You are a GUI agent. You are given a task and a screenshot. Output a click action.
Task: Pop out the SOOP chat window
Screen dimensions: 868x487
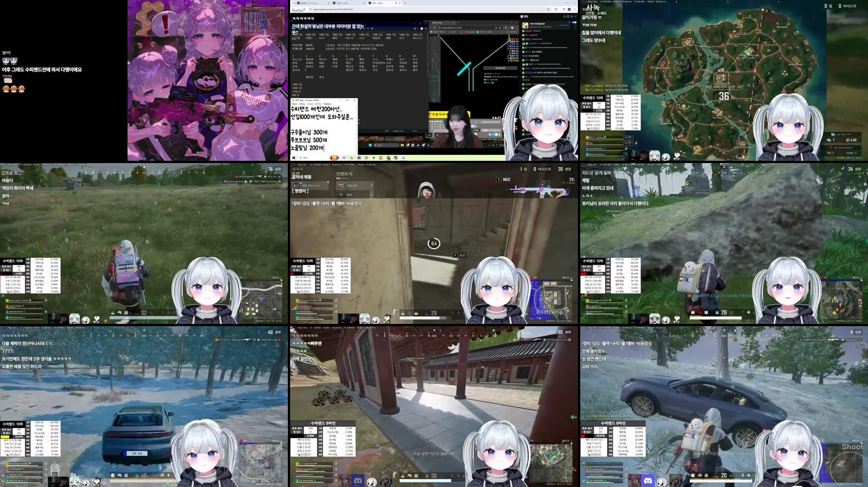[572, 16]
